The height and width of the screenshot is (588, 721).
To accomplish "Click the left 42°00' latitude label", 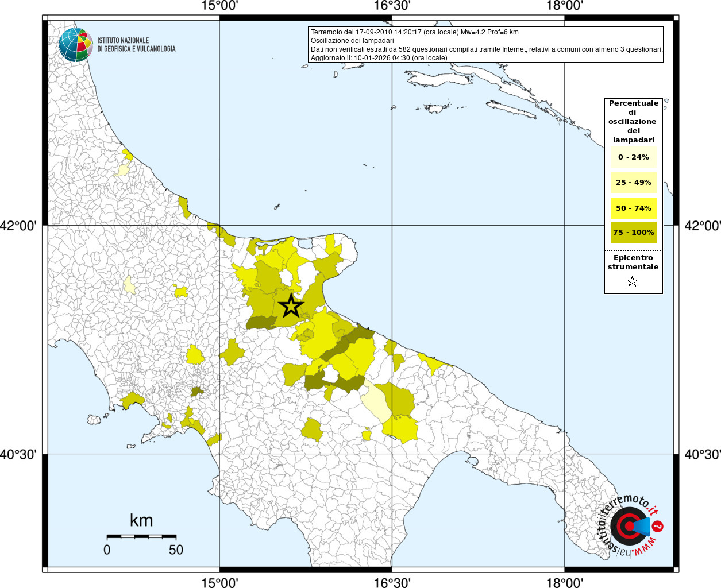I will [x=18, y=226].
